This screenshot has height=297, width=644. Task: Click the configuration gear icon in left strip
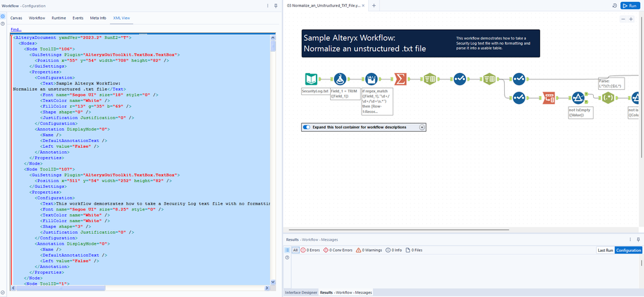[x=3, y=16]
